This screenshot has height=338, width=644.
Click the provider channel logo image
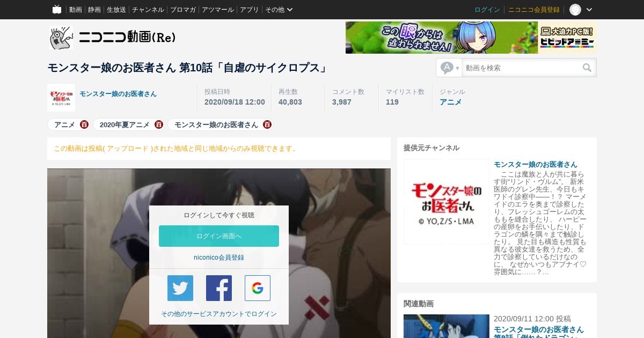click(447, 202)
